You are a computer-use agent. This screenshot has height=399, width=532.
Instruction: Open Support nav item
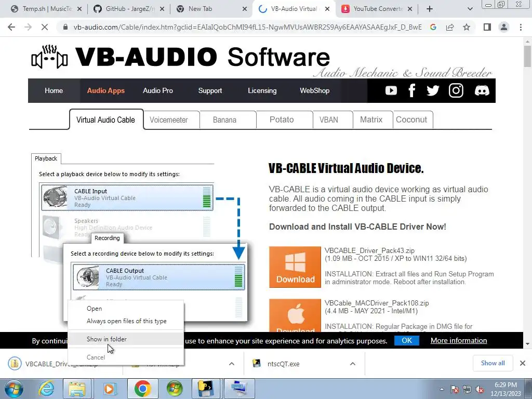(x=210, y=90)
